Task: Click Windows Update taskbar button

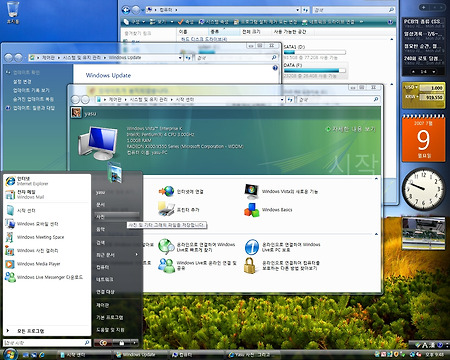Action: (140, 355)
